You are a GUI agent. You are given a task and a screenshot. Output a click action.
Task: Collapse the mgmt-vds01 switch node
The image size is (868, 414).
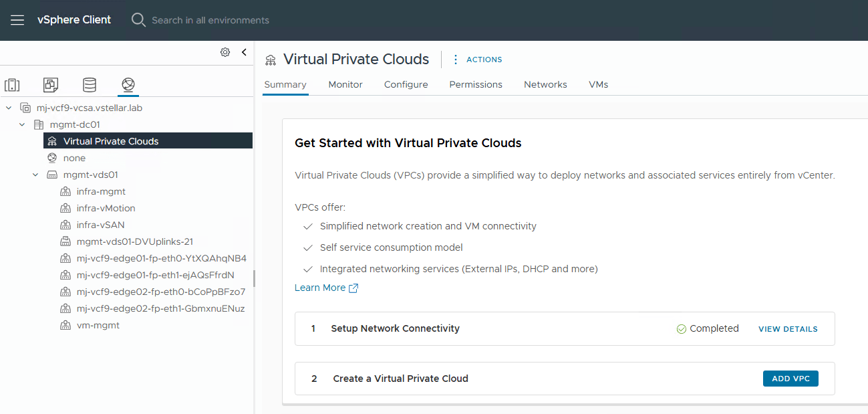point(35,175)
